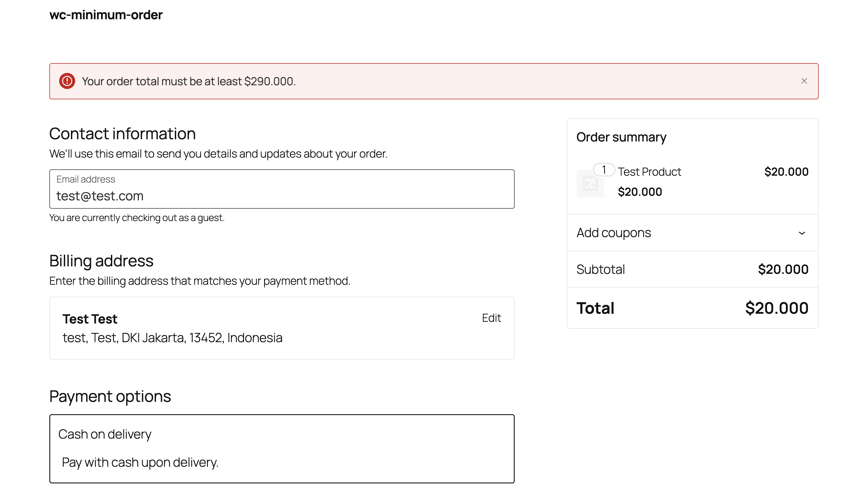Edit the billing address

point(491,318)
